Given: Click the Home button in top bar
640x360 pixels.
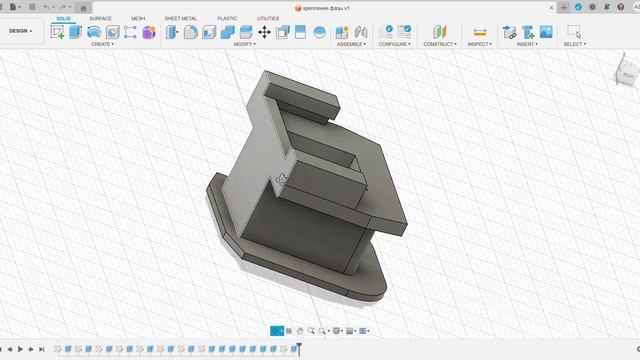Looking at the screenshot, I should [x=84, y=8].
